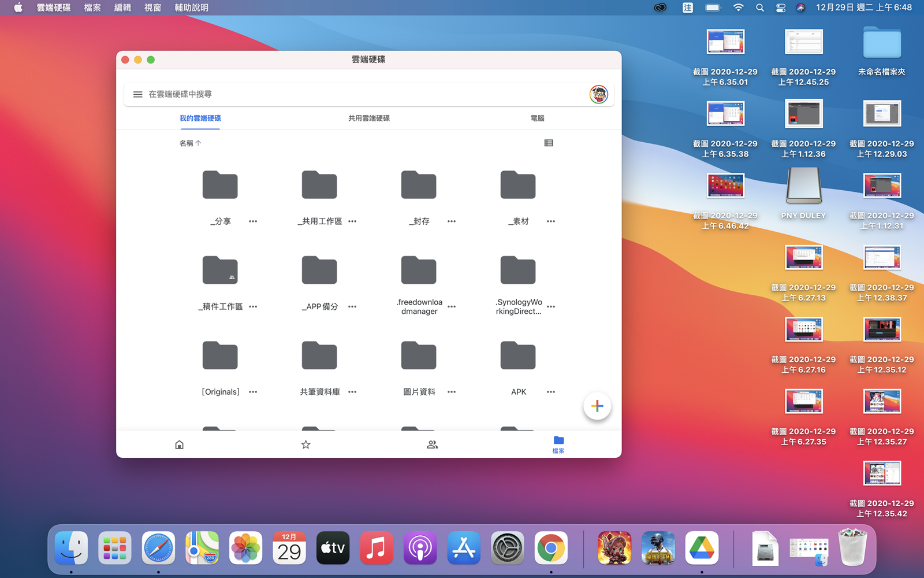
Task: Launch Google Drive from the Dock
Action: pyautogui.click(x=702, y=548)
